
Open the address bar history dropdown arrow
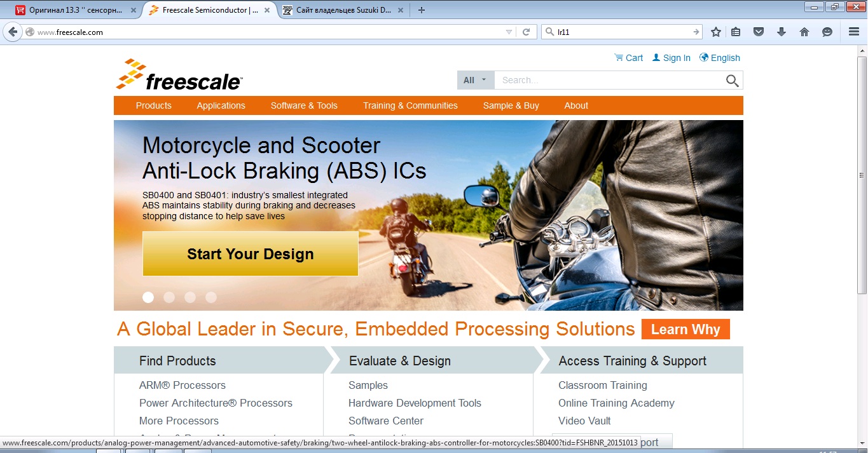[509, 32]
